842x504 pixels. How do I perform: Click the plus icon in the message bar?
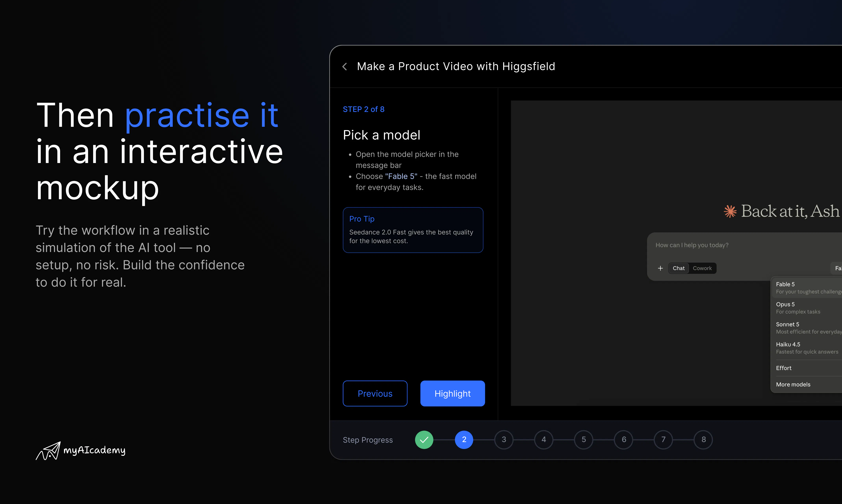pos(660,268)
